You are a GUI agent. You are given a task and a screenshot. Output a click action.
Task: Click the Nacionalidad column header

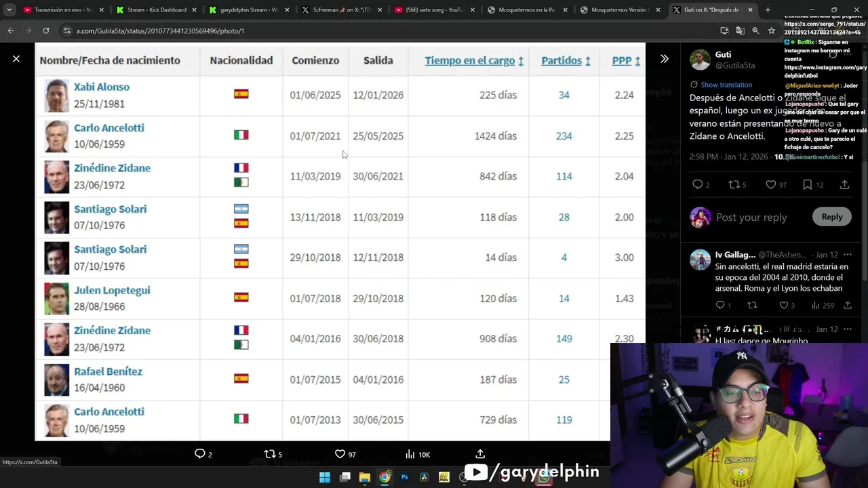click(241, 60)
